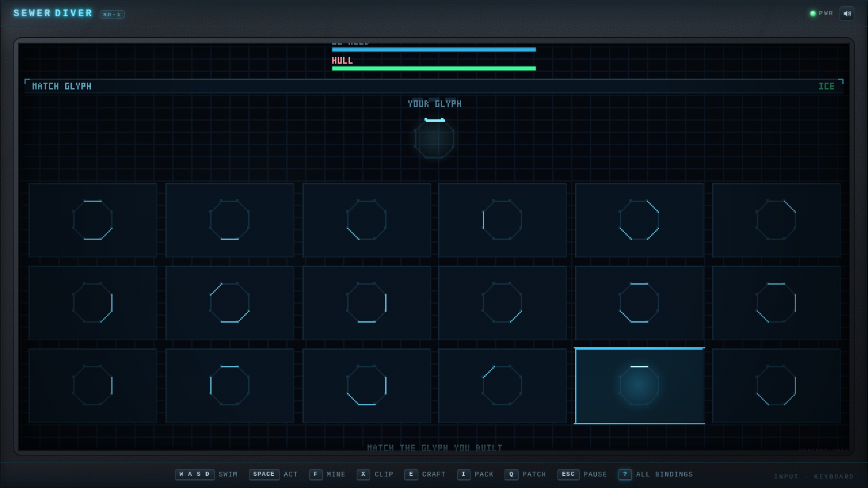Click the green HULL bar

[434, 68]
